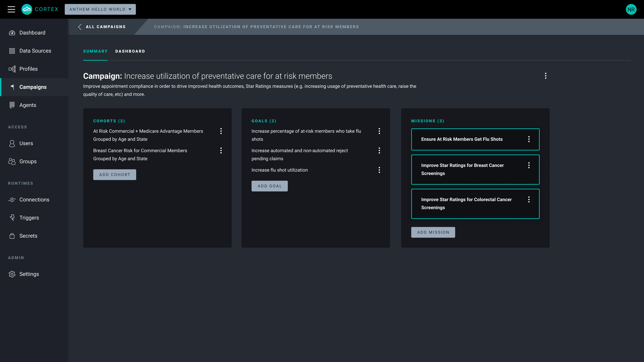
Task: Open the Settings gear page
Action: tap(29, 274)
